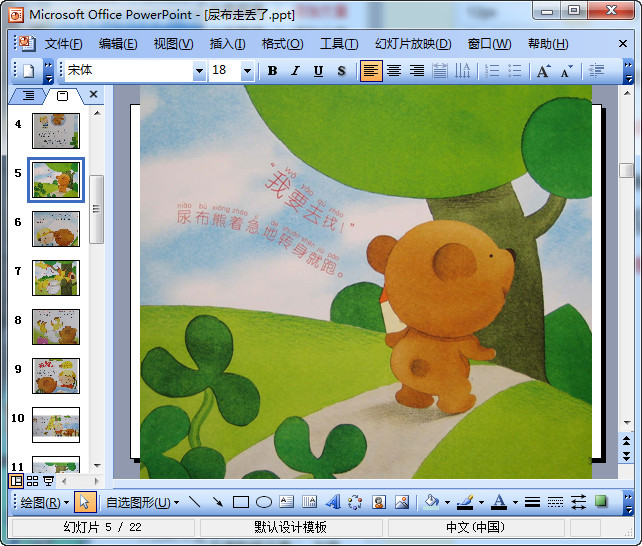
Task: Open the 自选图形(U) AutoShapes menu
Action: click(142, 502)
